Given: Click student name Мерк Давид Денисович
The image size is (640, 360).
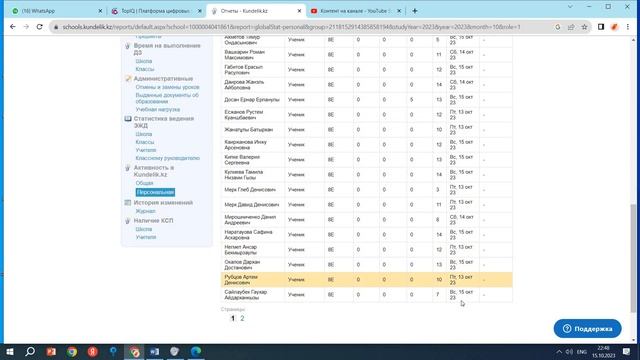Looking at the screenshot, I should click(251, 204).
